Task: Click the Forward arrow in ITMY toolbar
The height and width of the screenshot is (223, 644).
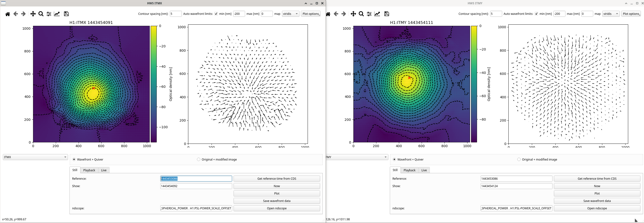Action: click(344, 14)
